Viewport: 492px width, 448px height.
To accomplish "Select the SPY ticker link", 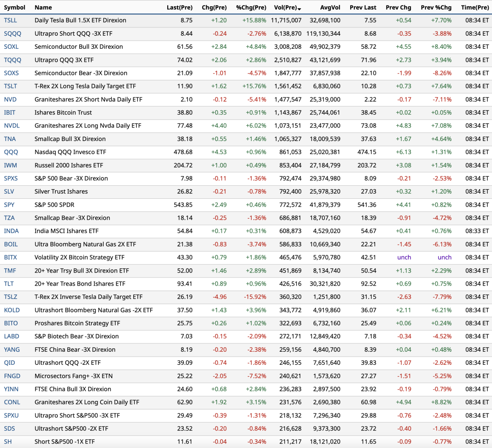I will (9, 205).
